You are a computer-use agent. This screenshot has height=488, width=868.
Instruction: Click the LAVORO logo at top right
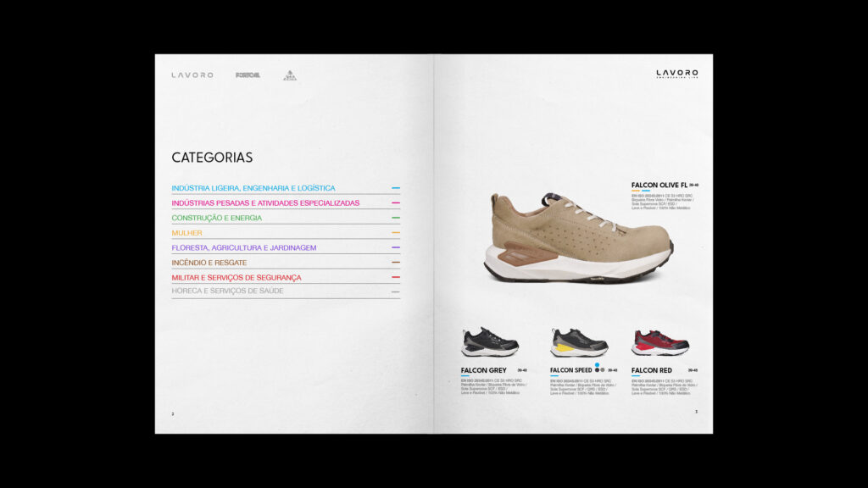pyautogui.click(x=676, y=74)
